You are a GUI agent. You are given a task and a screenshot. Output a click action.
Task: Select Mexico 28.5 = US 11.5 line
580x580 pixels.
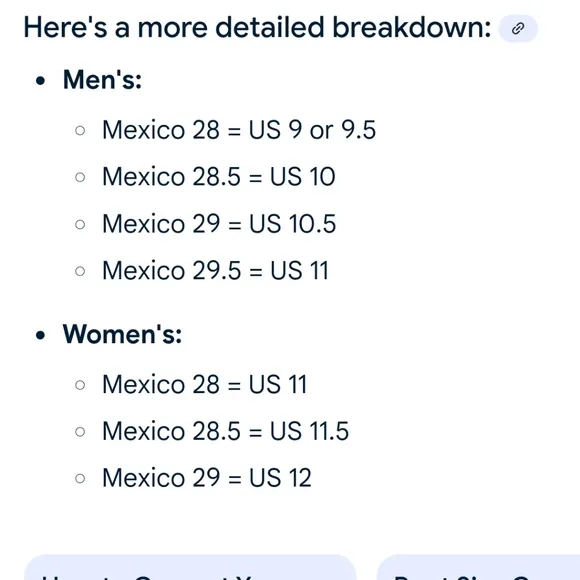coord(225,431)
